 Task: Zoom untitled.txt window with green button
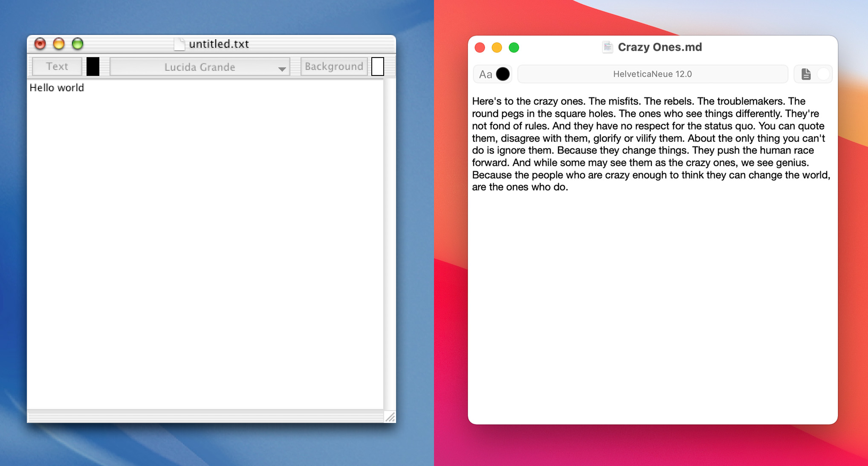pos(78,43)
